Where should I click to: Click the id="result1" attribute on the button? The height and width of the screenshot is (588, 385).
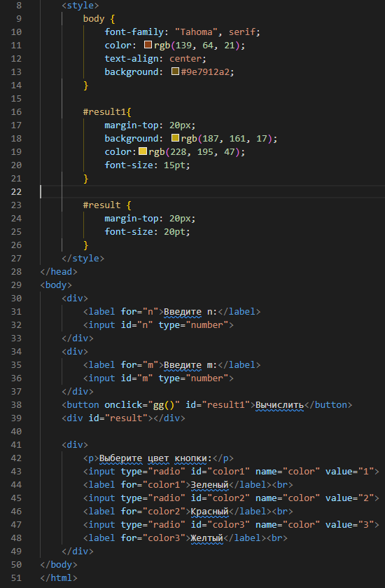pyautogui.click(x=218, y=404)
